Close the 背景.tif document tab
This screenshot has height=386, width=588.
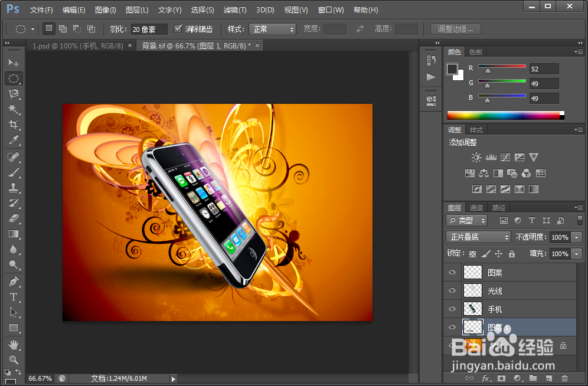click(257, 45)
